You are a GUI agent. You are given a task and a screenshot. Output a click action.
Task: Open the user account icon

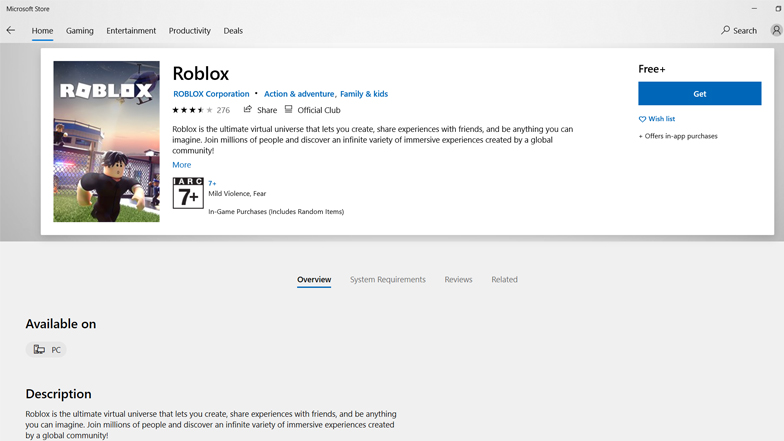point(776,30)
